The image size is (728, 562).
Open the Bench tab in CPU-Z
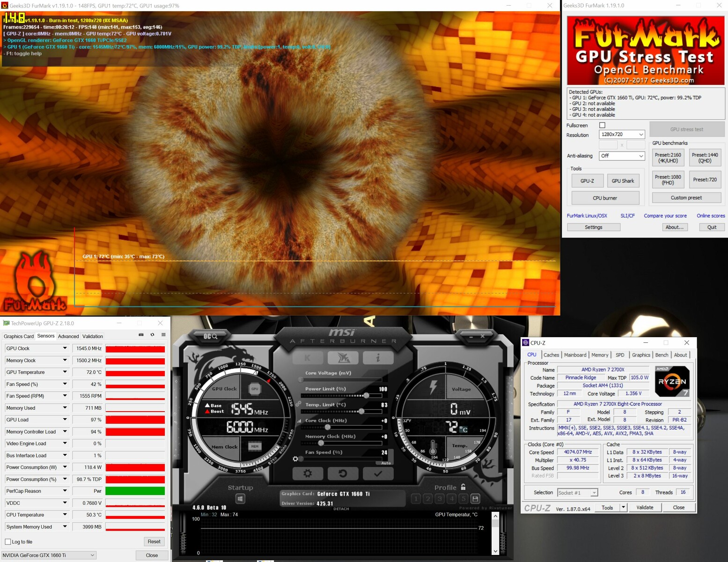point(662,355)
